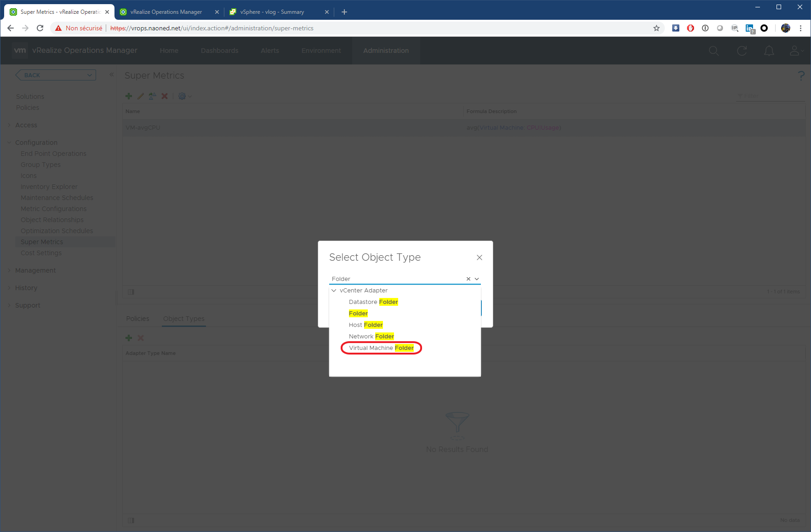The height and width of the screenshot is (532, 811).
Task: Select Virtual Machine Folder object type
Action: click(x=381, y=348)
